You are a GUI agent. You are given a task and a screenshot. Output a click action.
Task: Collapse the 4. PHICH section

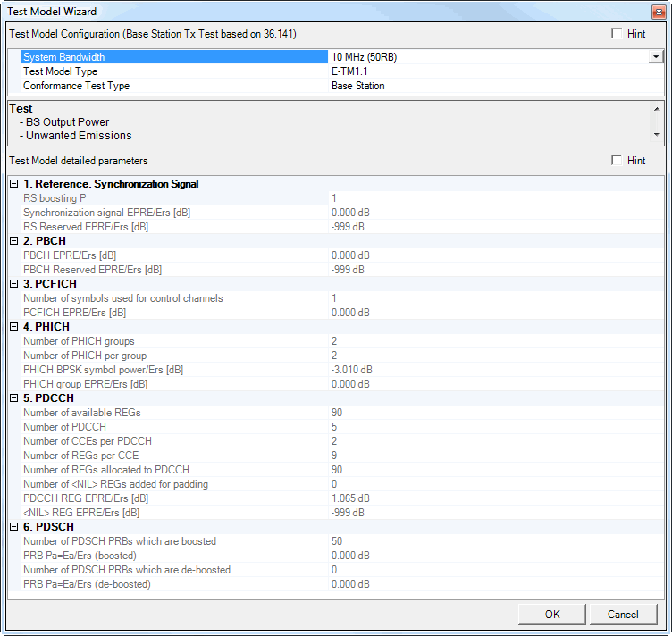pyautogui.click(x=13, y=326)
